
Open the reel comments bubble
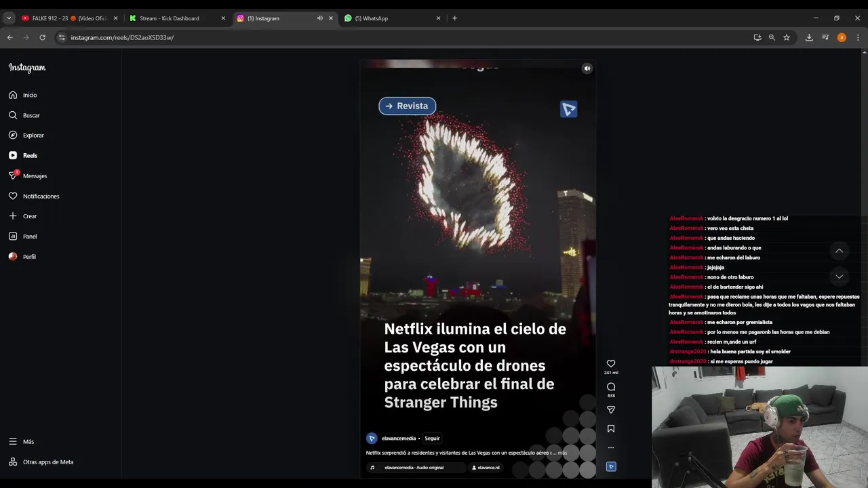(x=611, y=387)
